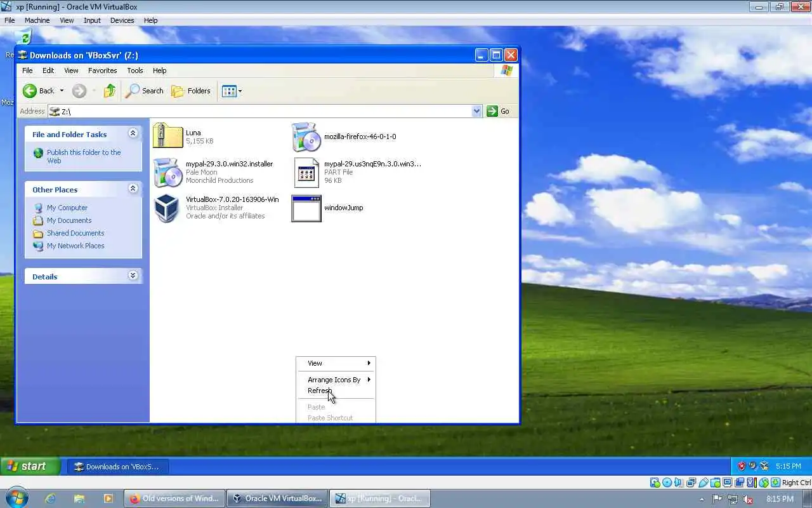This screenshot has height=508, width=812.
Task: Click the VirtualBox display indicator icon
Action: (x=727, y=483)
